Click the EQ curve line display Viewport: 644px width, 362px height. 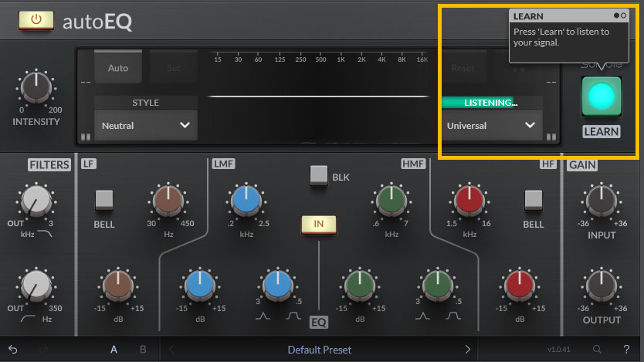point(319,96)
